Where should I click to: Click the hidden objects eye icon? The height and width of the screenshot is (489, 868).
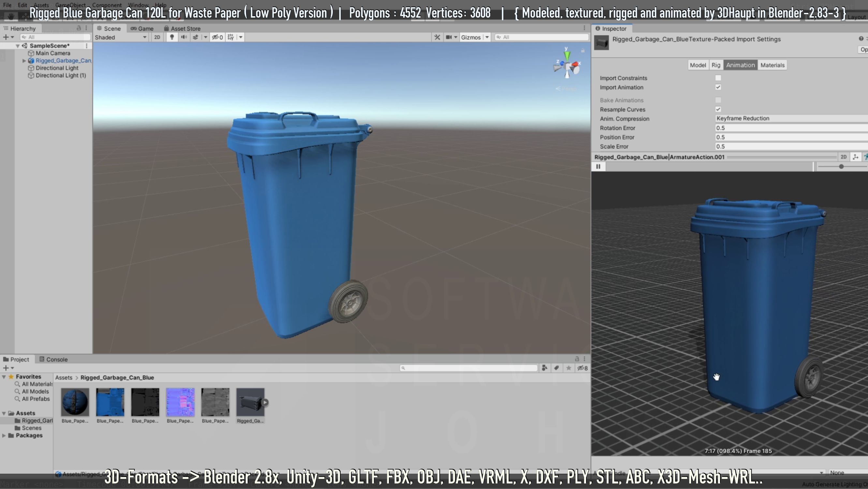tap(217, 37)
